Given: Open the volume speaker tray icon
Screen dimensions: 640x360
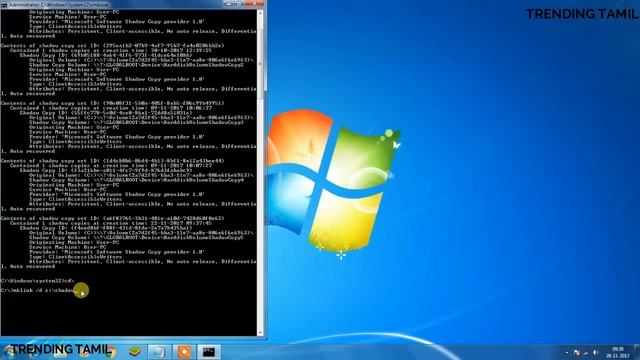Looking at the screenshot, I should (x=596, y=353).
